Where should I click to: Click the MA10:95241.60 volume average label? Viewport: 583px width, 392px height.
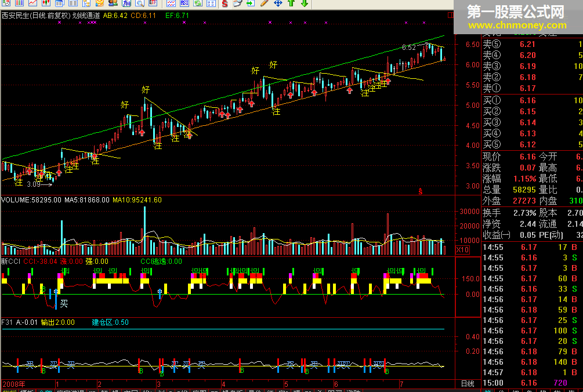coord(137,200)
